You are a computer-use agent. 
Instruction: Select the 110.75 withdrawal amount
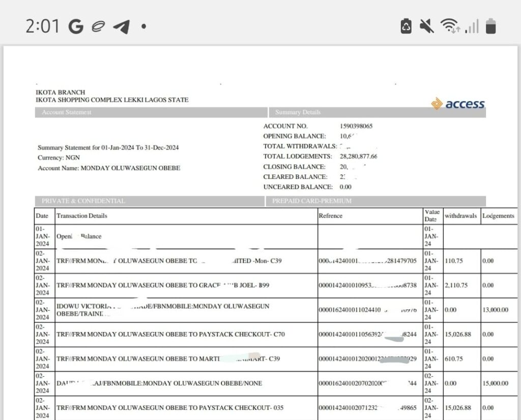pyautogui.click(x=454, y=261)
